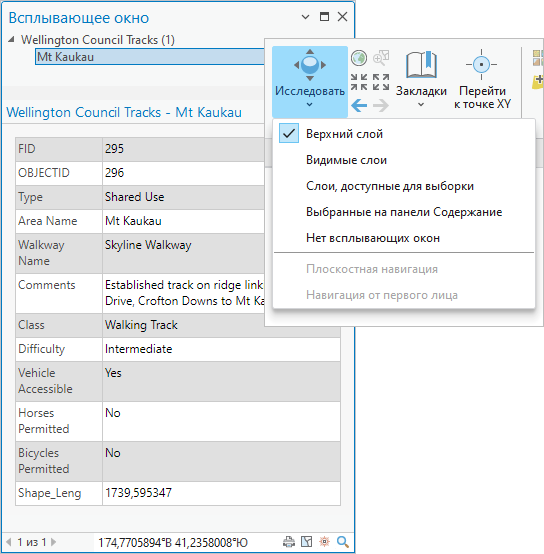Collapse the Wellington Council Tracks tree node
The image size is (544, 554).
tap(11, 40)
